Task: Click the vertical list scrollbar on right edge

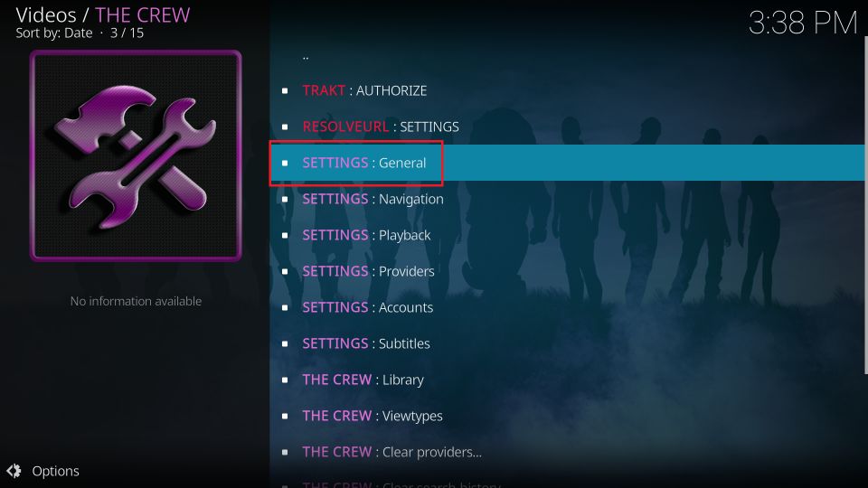Action: tap(866, 205)
